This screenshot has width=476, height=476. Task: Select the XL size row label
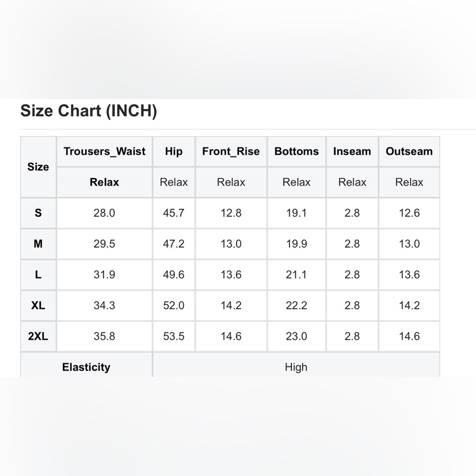pyautogui.click(x=38, y=306)
